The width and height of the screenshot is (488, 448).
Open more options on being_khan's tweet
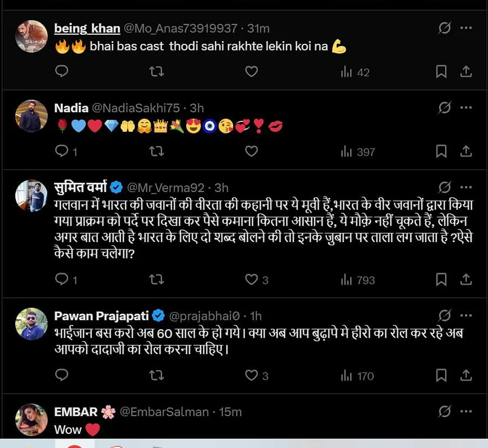point(466,28)
